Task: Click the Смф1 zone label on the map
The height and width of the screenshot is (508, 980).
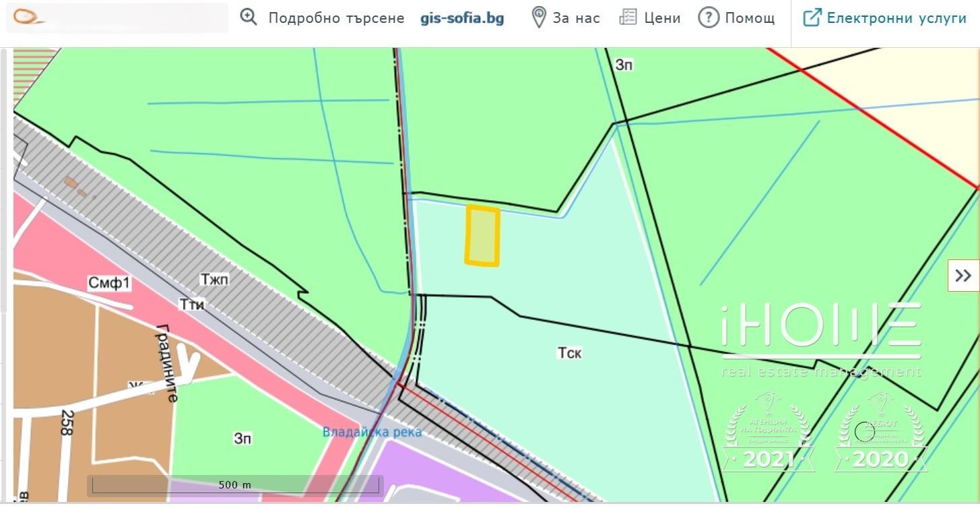Action: click(109, 283)
